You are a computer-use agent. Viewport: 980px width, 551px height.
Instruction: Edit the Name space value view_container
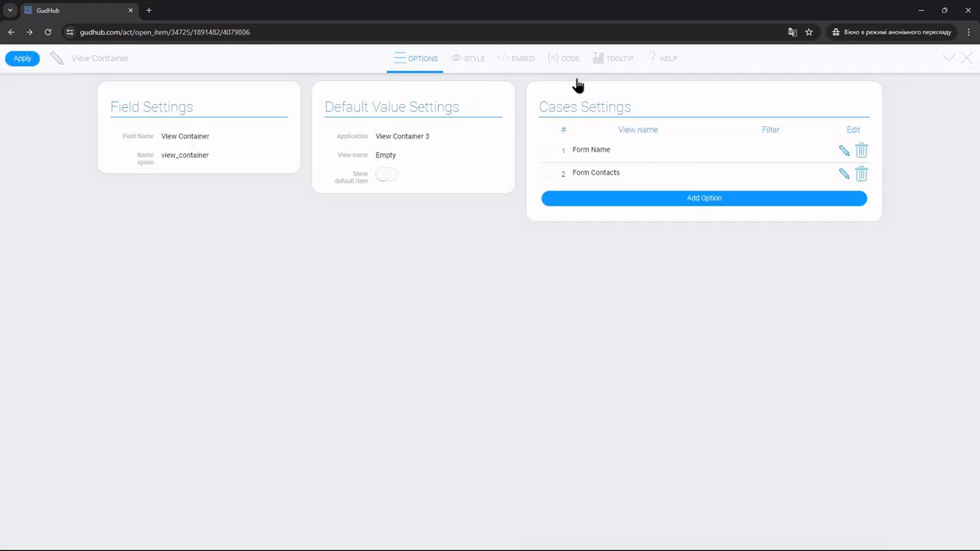coord(185,155)
